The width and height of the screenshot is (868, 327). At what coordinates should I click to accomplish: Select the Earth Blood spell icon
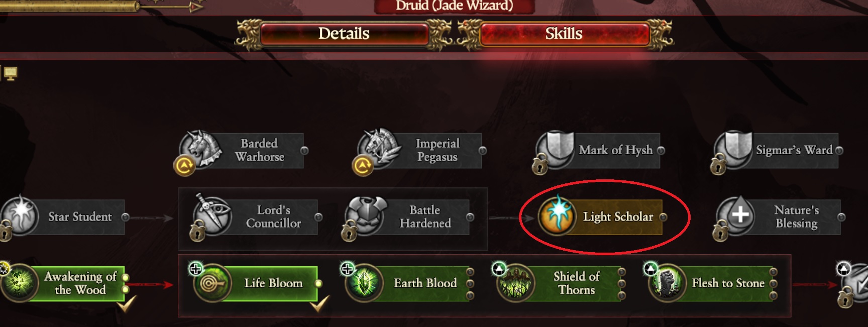[x=365, y=283]
